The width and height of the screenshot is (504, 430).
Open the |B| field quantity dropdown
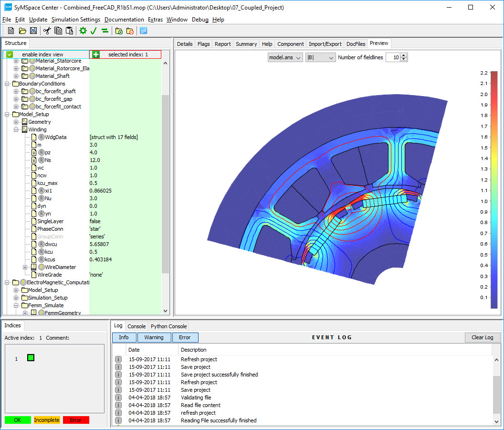point(320,57)
